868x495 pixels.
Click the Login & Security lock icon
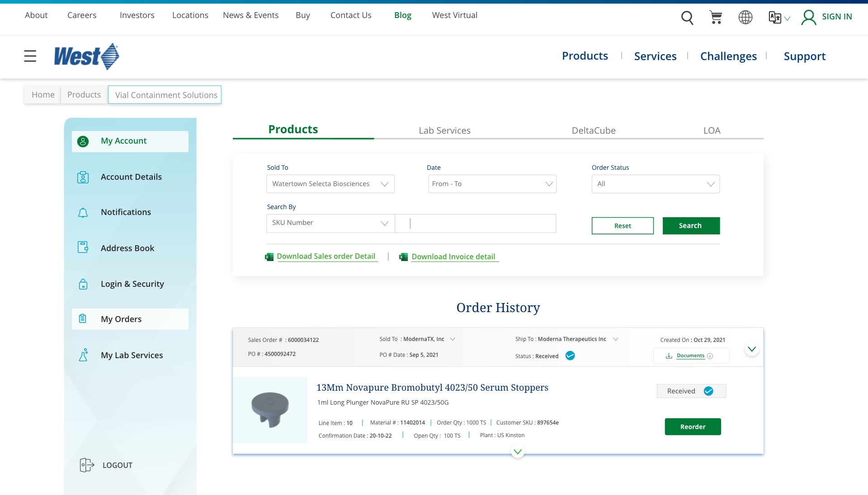[x=83, y=284]
